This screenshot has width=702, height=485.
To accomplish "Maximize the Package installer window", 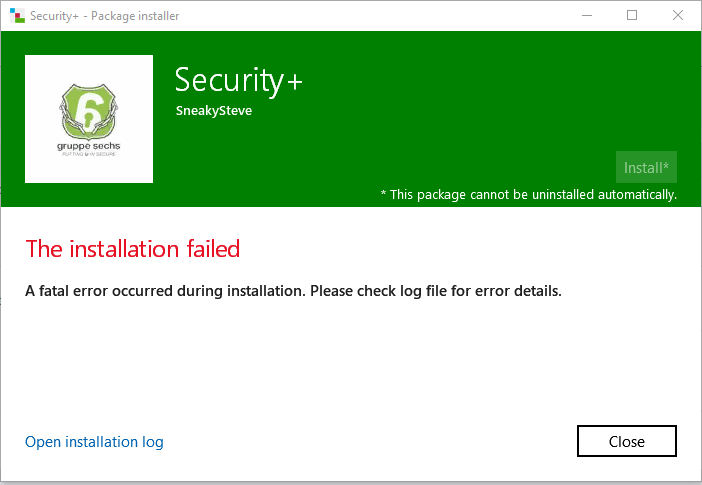I will [632, 15].
